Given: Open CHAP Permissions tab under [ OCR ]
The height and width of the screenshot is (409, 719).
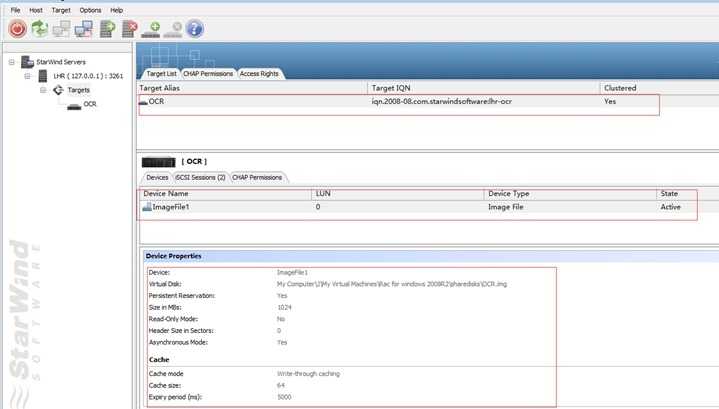Looking at the screenshot, I should 257,177.
